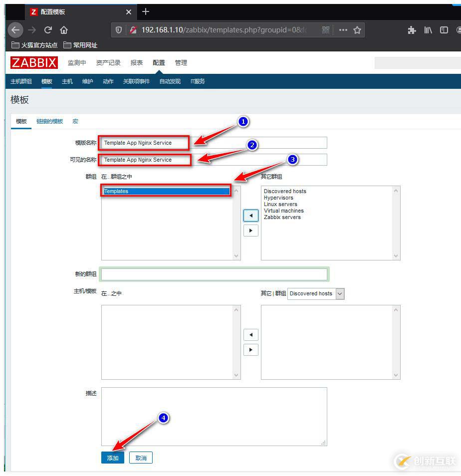Viewport: 461px width, 476px height.
Task: Bookmark this page with star icon
Action: click(x=357, y=30)
